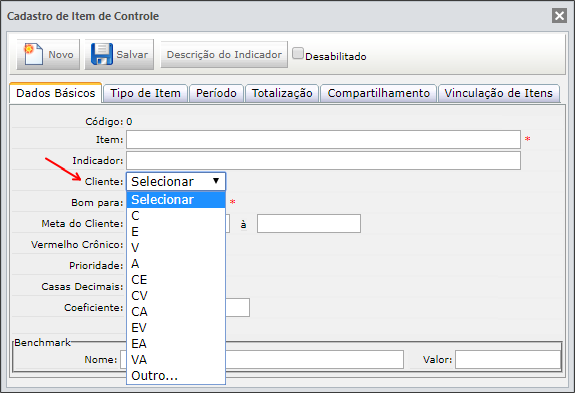Switch to Vinculação de Itens tab

[498, 93]
